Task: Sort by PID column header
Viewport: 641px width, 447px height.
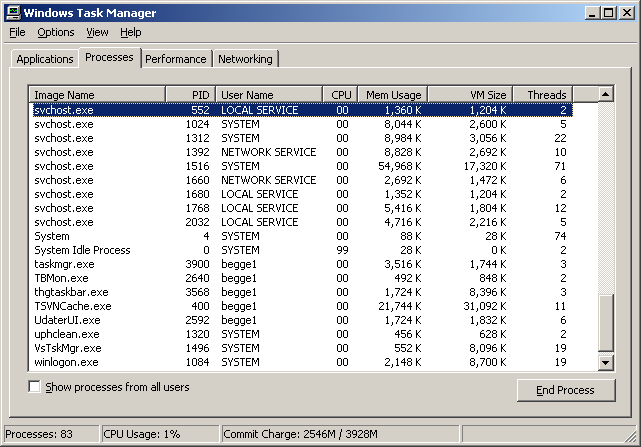Action: click(x=190, y=94)
